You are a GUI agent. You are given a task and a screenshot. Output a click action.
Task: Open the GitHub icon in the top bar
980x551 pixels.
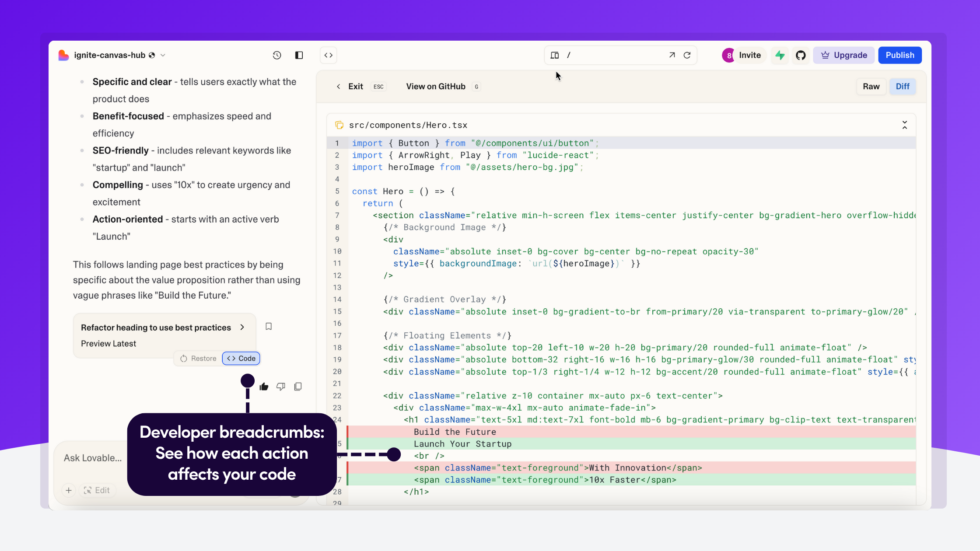coord(801,55)
